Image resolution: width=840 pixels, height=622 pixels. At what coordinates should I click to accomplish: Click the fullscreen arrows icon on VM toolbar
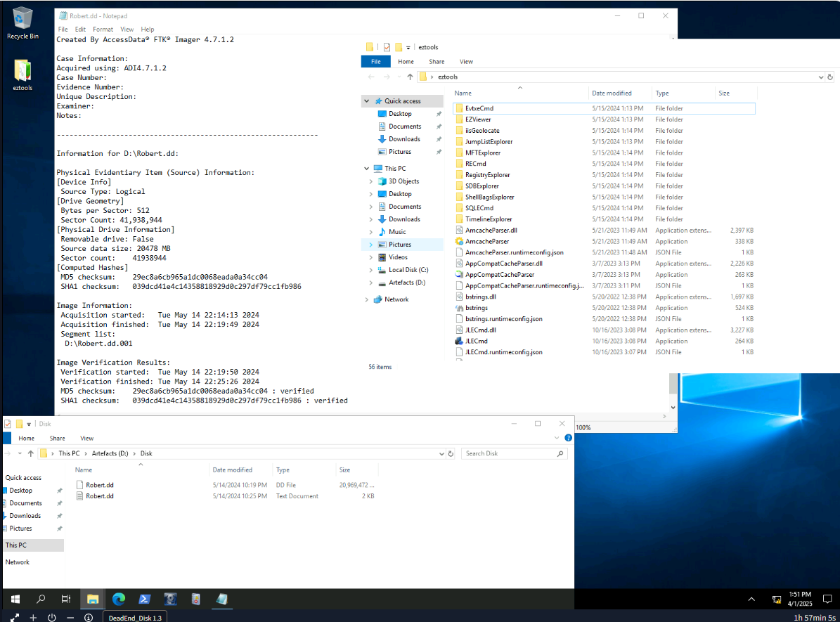click(x=15, y=617)
